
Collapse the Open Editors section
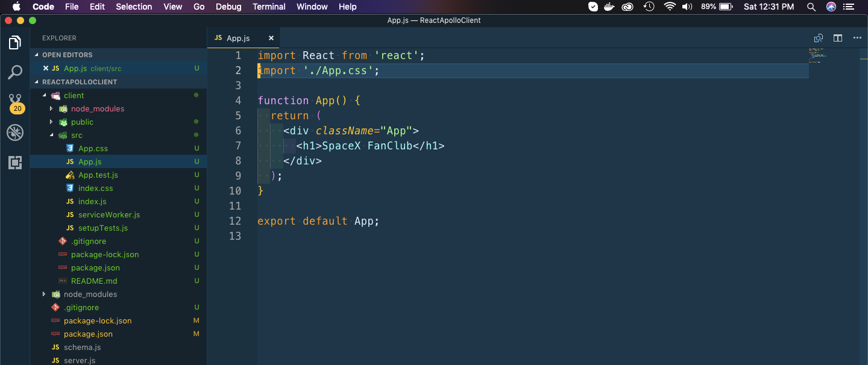click(37, 55)
